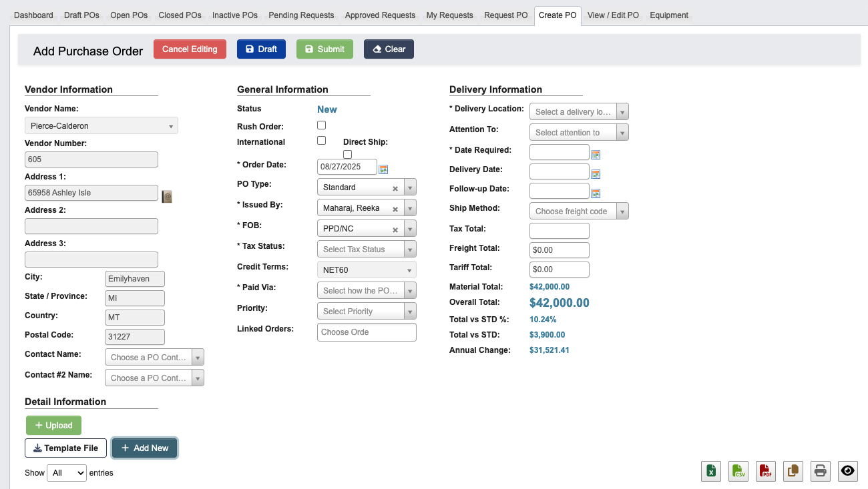Switch to Approved Requests tab
868x489 pixels.
pyautogui.click(x=380, y=15)
